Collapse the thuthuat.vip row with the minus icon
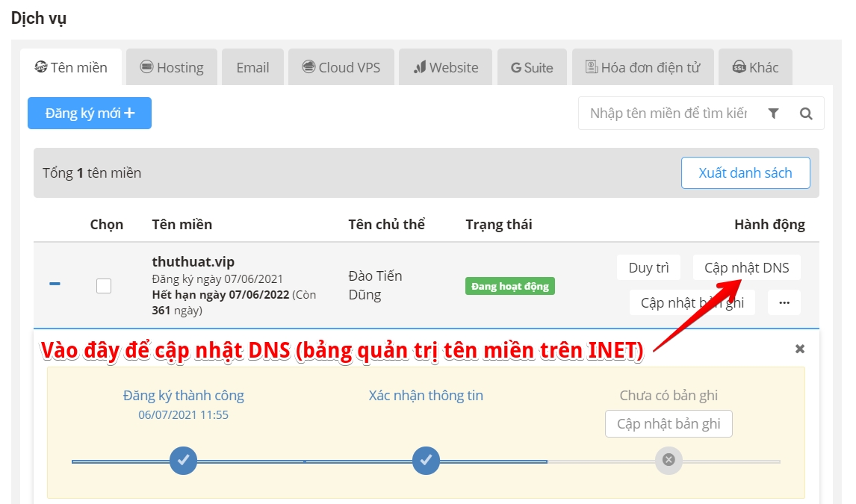The width and height of the screenshot is (856, 504). pyautogui.click(x=55, y=284)
